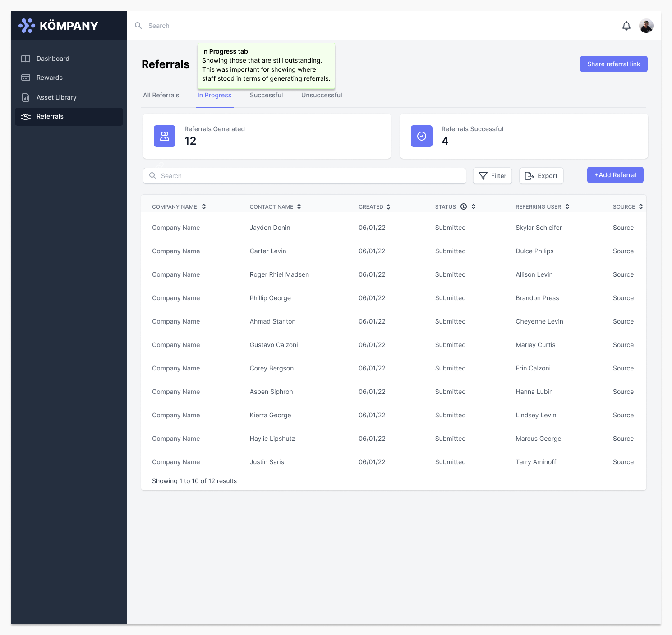The image size is (672, 635).
Task: Click the Dashboard book icon in sidebar
Action: (x=26, y=59)
